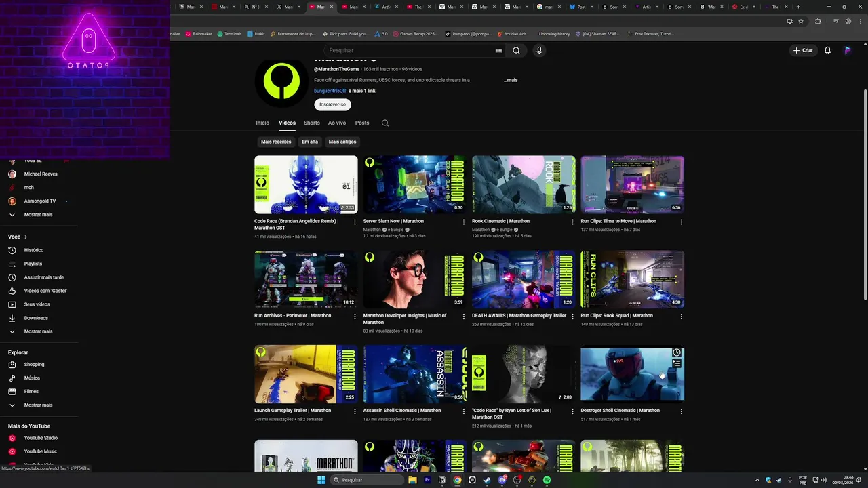
Task: Expand the Você section with Mostrar mais
Action: click(38, 331)
